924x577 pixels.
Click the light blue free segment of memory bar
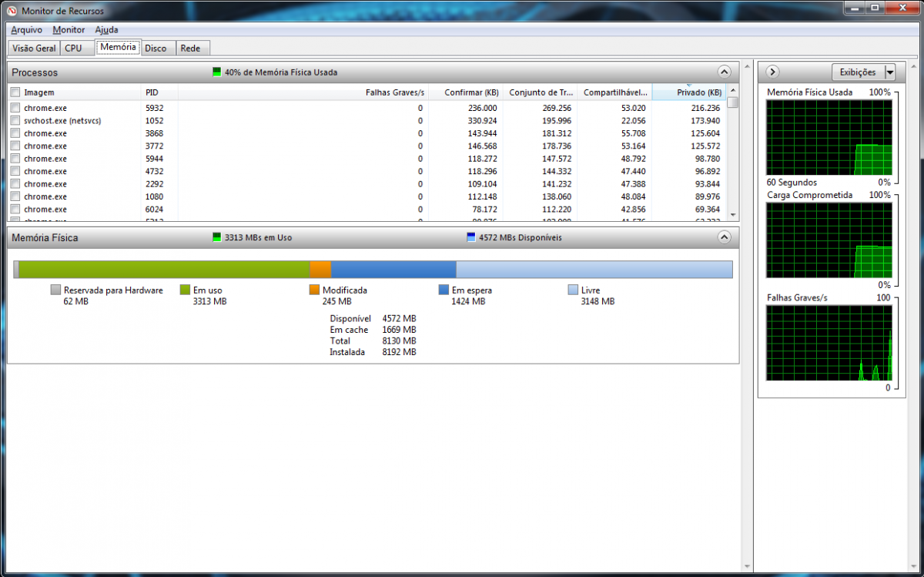[594, 269]
